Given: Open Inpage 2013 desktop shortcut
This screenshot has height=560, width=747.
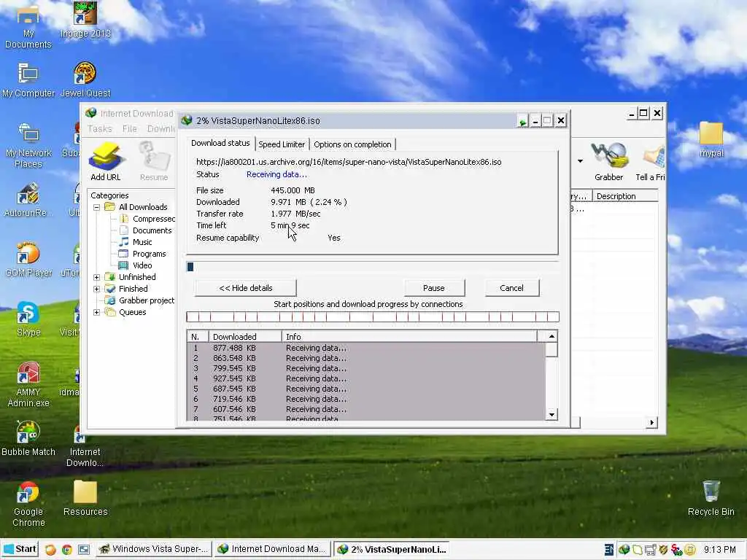Looking at the screenshot, I should pyautogui.click(x=85, y=20).
